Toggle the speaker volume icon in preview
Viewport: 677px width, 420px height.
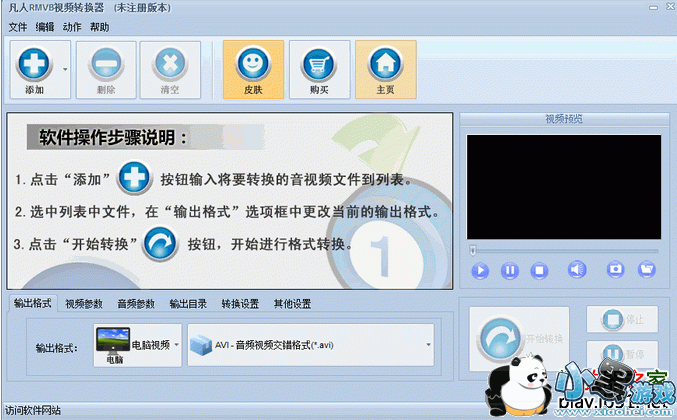pyautogui.click(x=577, y=270)
